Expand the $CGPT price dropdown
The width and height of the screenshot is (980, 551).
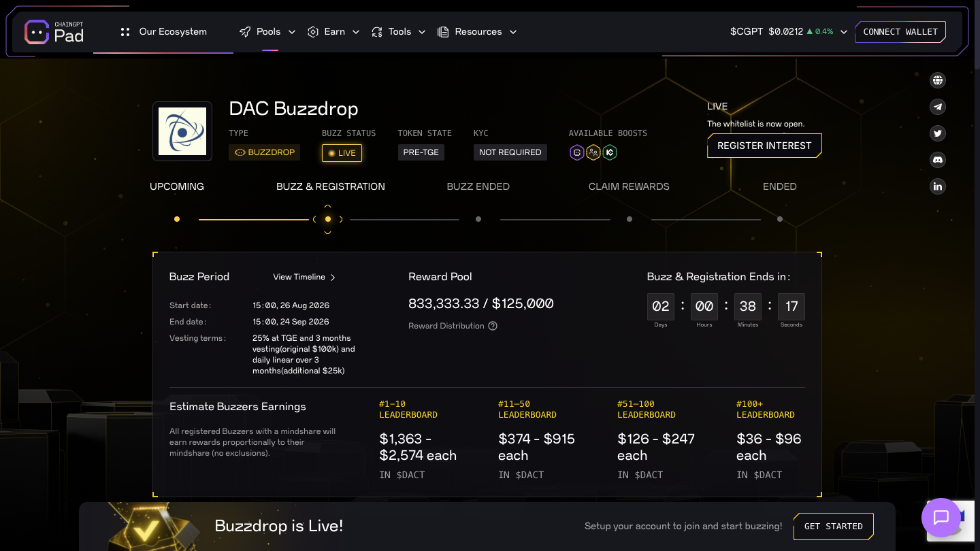(x=844, y=32)
